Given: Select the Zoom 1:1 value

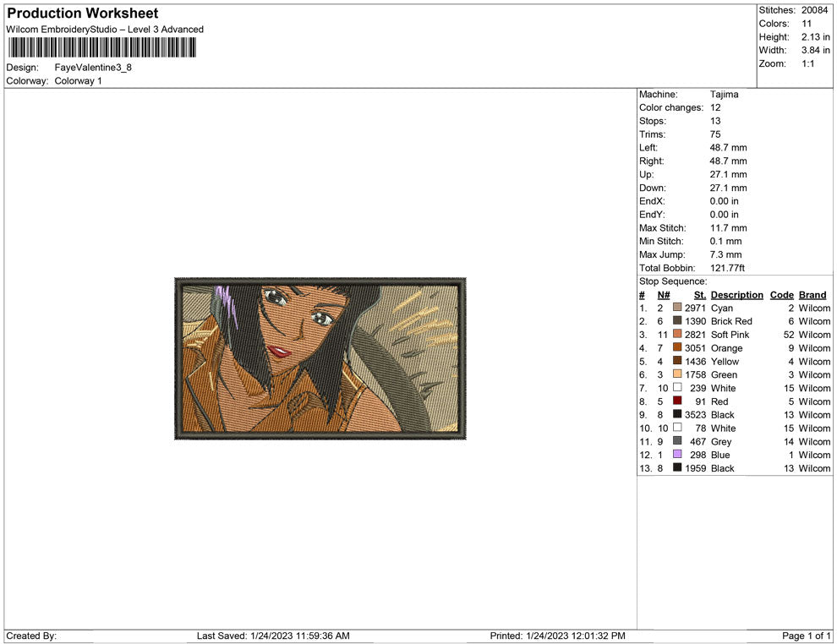Looking at the screenshot, I should point(807,63).
